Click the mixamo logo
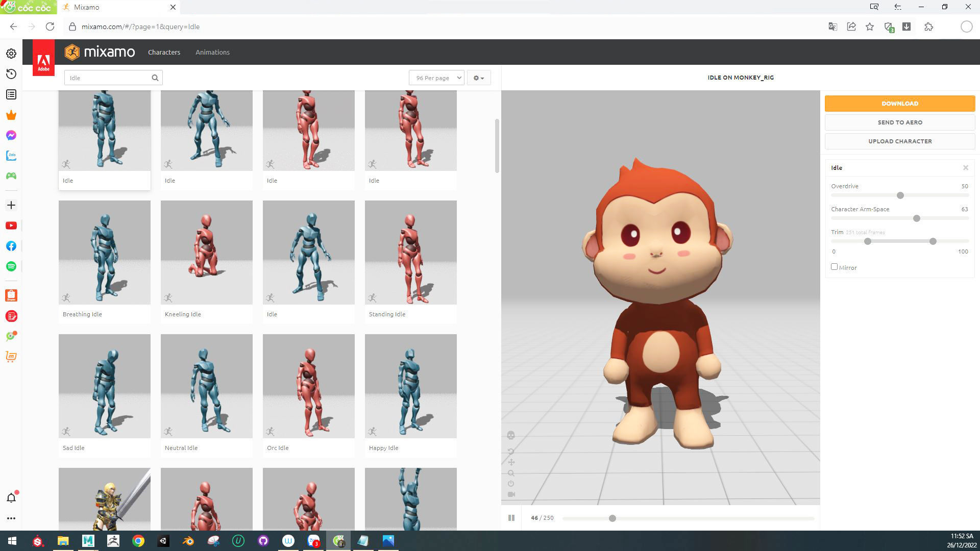The image size is (980, 551). (100, 52)
